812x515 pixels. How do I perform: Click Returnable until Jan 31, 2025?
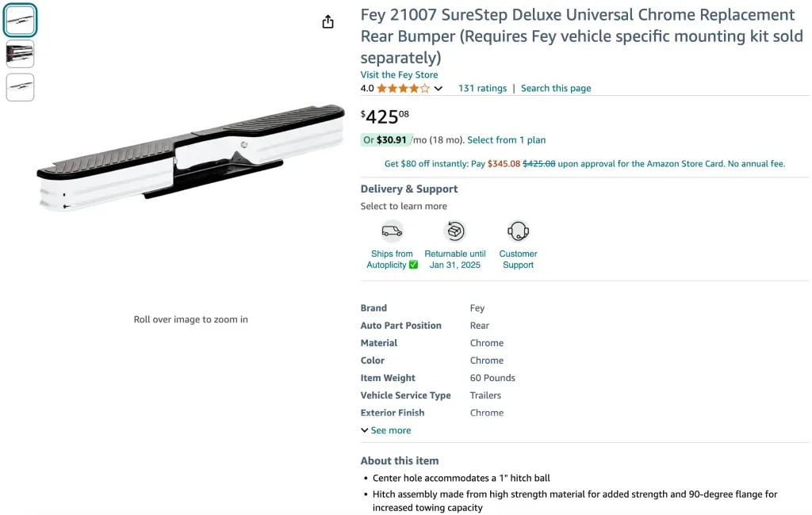tap(455, 260)
